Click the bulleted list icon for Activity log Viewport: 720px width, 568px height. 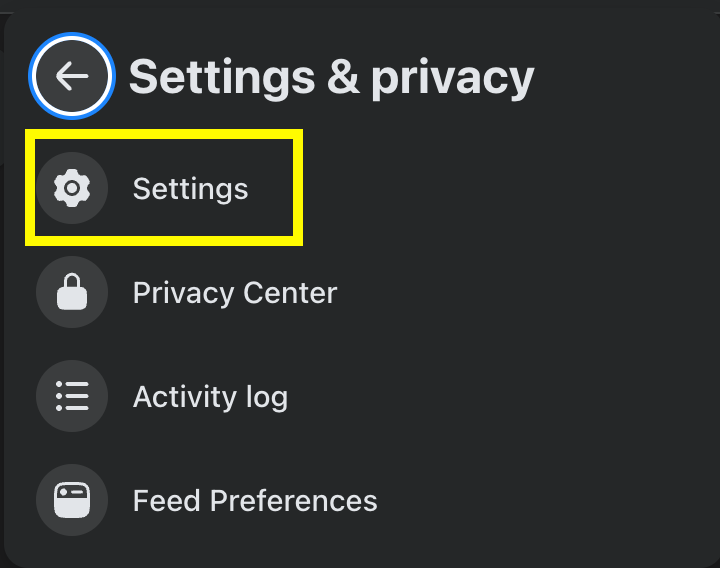pos(72,396)
